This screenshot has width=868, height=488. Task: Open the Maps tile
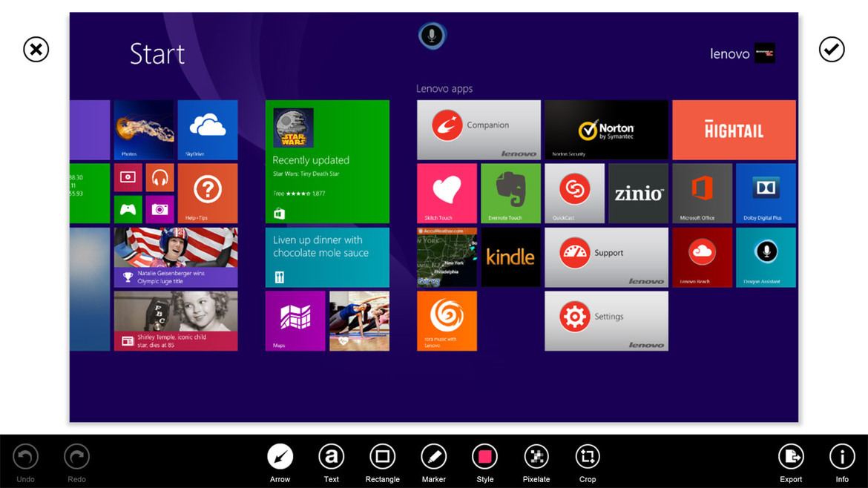point(295,321)
